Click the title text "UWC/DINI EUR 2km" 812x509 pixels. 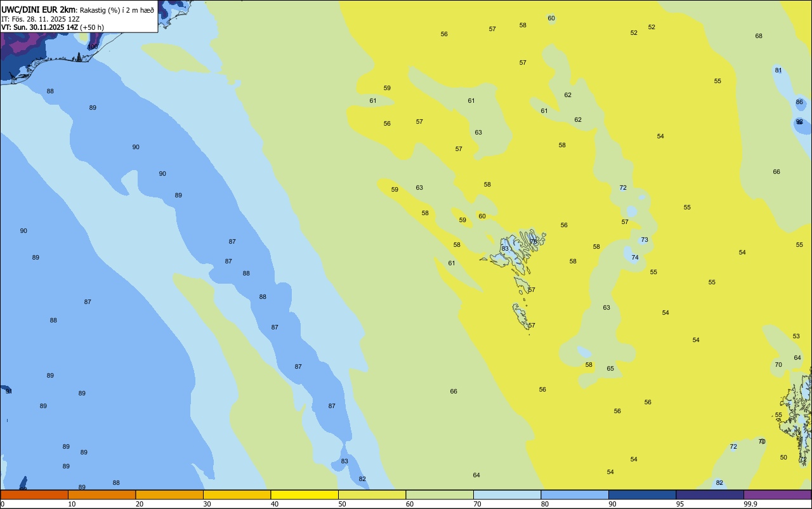pos(38,10)
